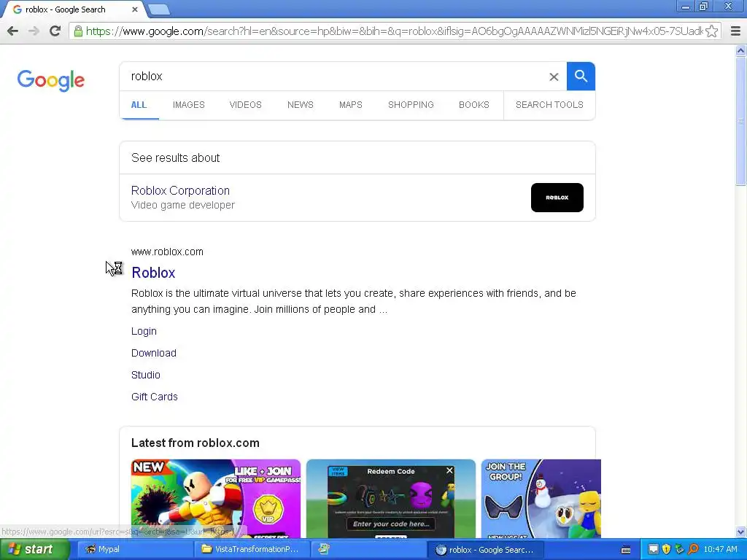
Task: Open SEARCH TOOLS options
Action: (x=549, y=105)
